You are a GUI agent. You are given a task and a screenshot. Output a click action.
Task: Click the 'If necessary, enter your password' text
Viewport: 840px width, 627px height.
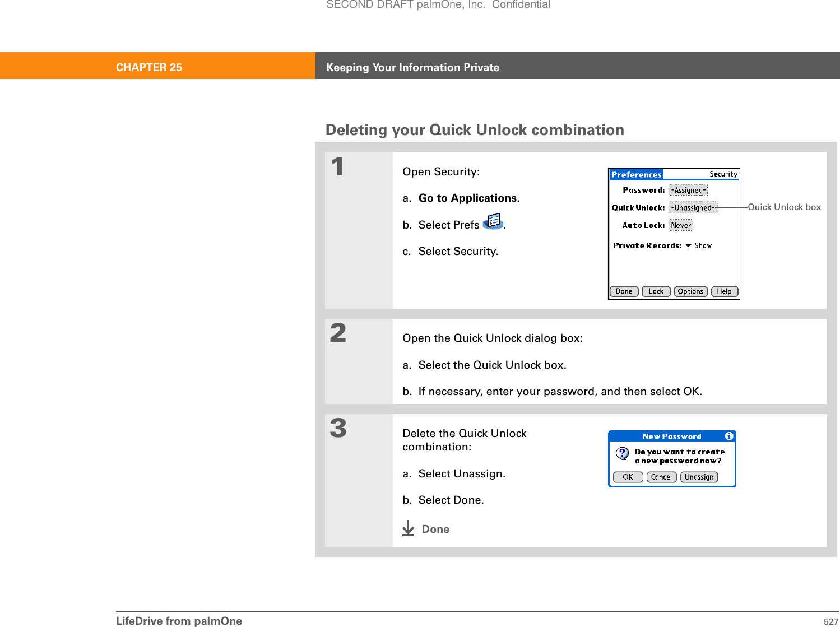coord(508,391)
